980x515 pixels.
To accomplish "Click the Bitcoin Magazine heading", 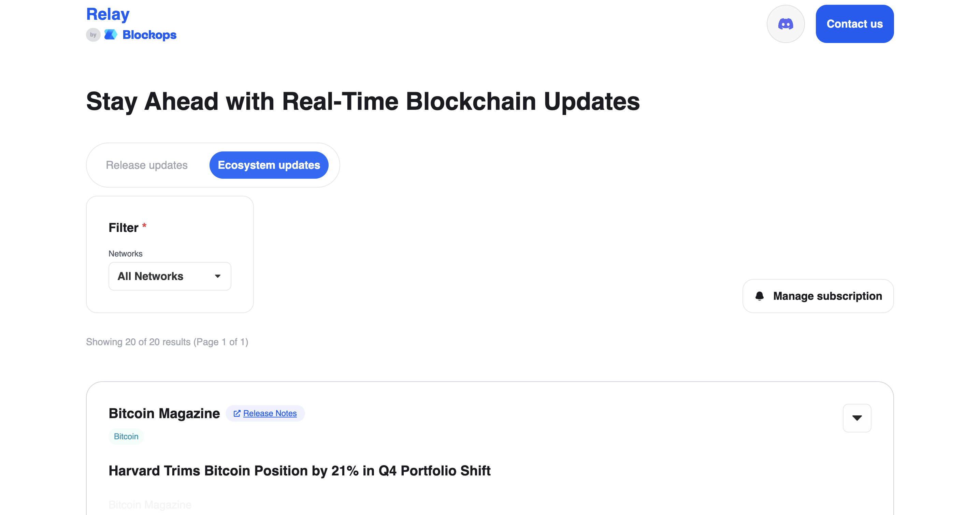I will [164, 413].
